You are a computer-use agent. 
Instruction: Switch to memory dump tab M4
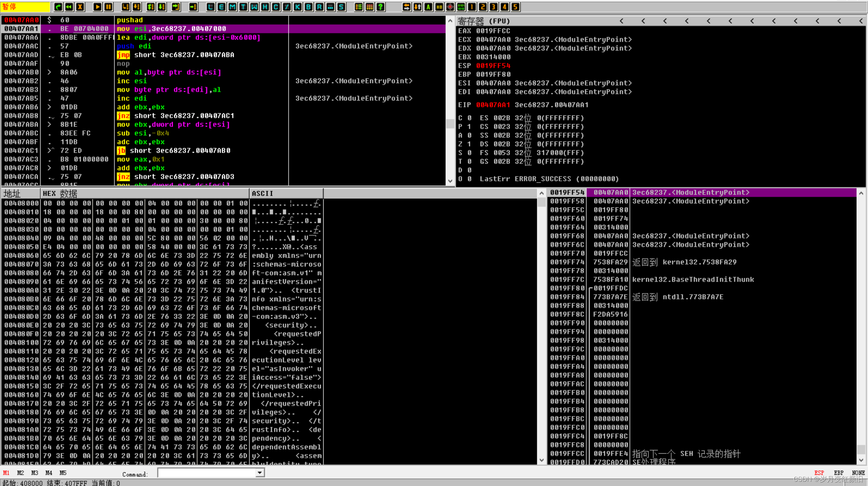pyautogui.click(x=49, y=473)
